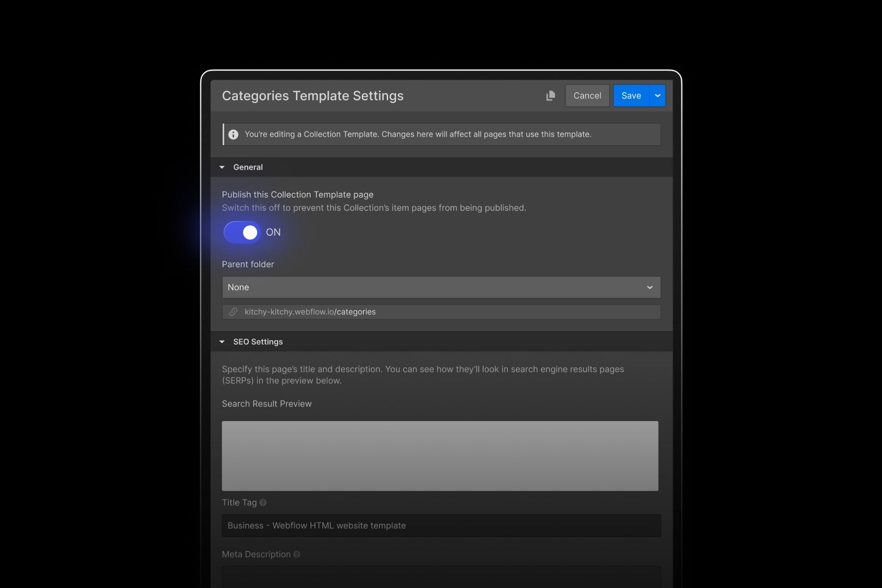The height and width of the screenshot is (588, 882).
Task: Click the help icon next to Meta Description
Action: point(297,554)
